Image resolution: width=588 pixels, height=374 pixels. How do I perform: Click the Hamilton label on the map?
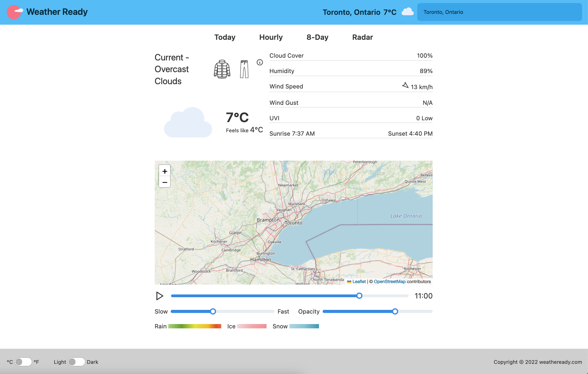click(x=261, y=260)
